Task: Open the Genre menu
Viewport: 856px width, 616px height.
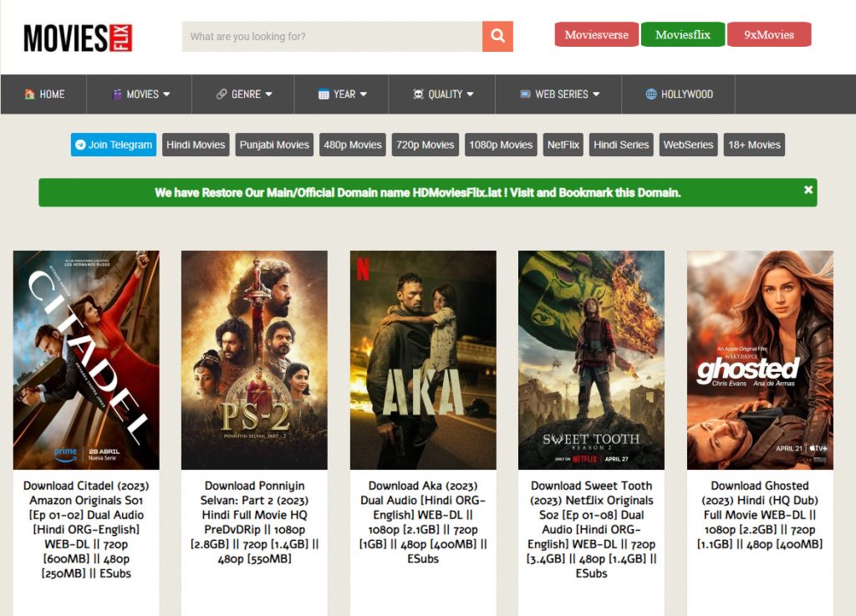Action: click(243, 94)
